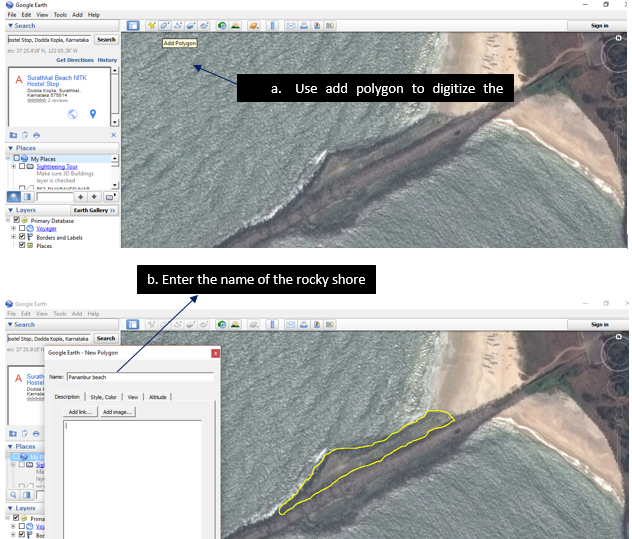
Task: Toggle the Borders and Labels checkbox in top window
Action: [x=22, y=237]
